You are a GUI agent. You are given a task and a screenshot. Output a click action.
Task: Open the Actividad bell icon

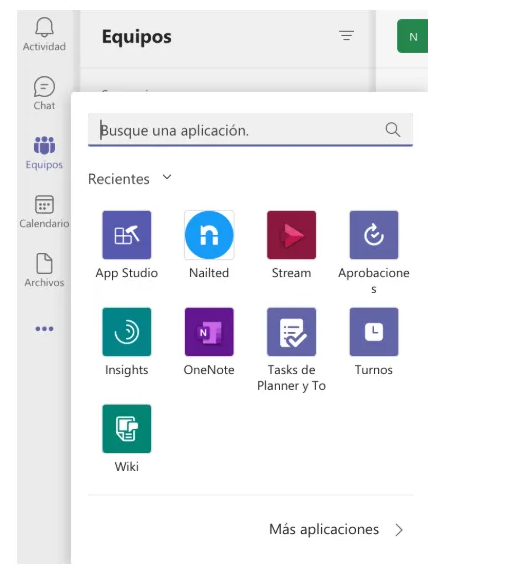44,27
